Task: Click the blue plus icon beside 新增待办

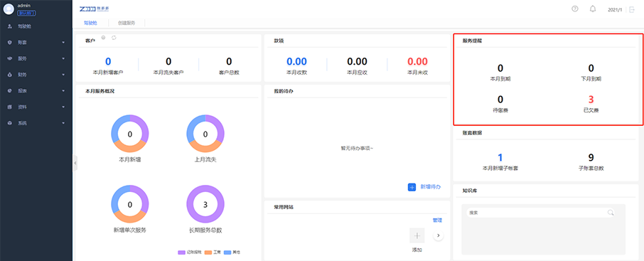Action: click(x=412, y=187)
